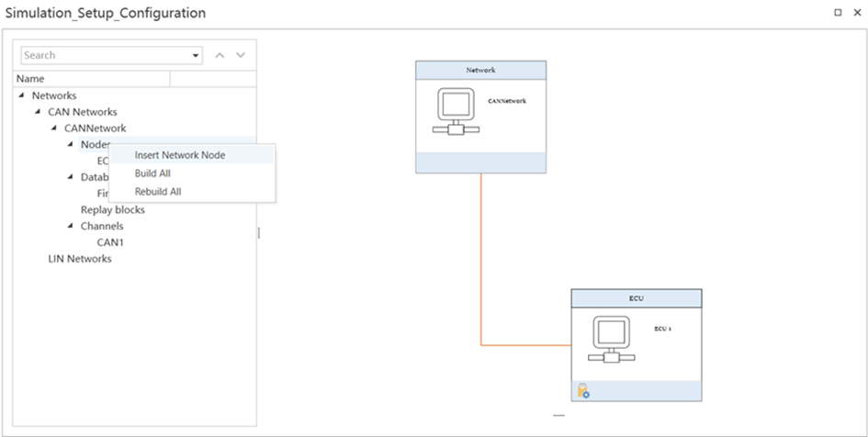Image resolution: width=868 pixels, height=437 pixels.
Task: Click the ECU 1 computer icon in ECU block
Action: click(x=608, y=340)
